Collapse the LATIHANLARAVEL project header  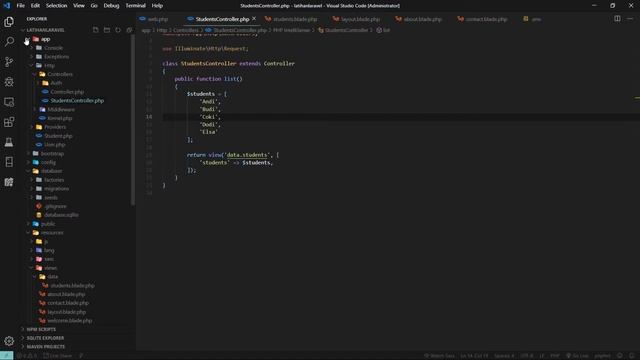click(x=45, y=30)
